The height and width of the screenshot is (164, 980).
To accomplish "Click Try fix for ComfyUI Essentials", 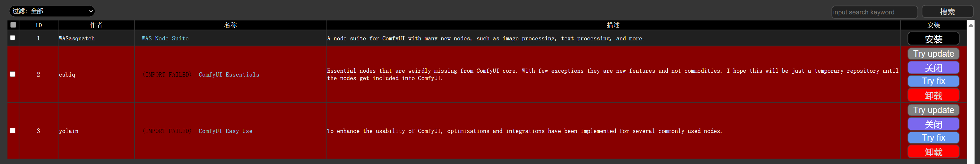I will [x=933, y=81].
